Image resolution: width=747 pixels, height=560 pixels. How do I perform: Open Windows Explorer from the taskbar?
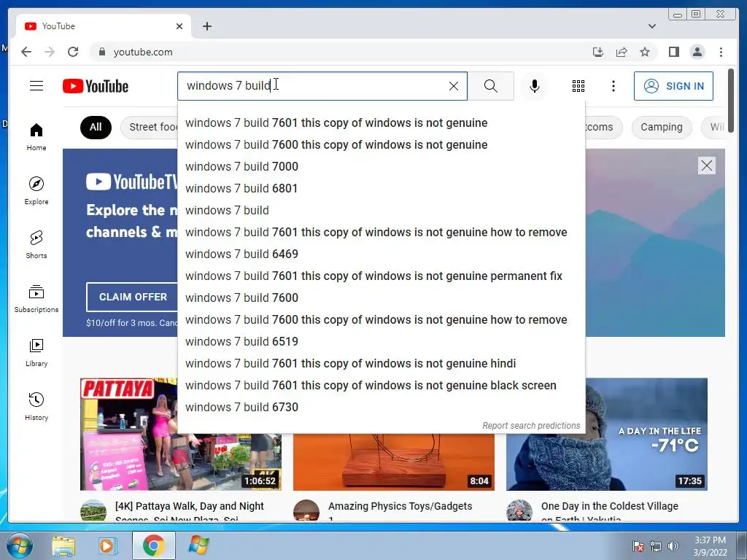click(x=64, y=545)
